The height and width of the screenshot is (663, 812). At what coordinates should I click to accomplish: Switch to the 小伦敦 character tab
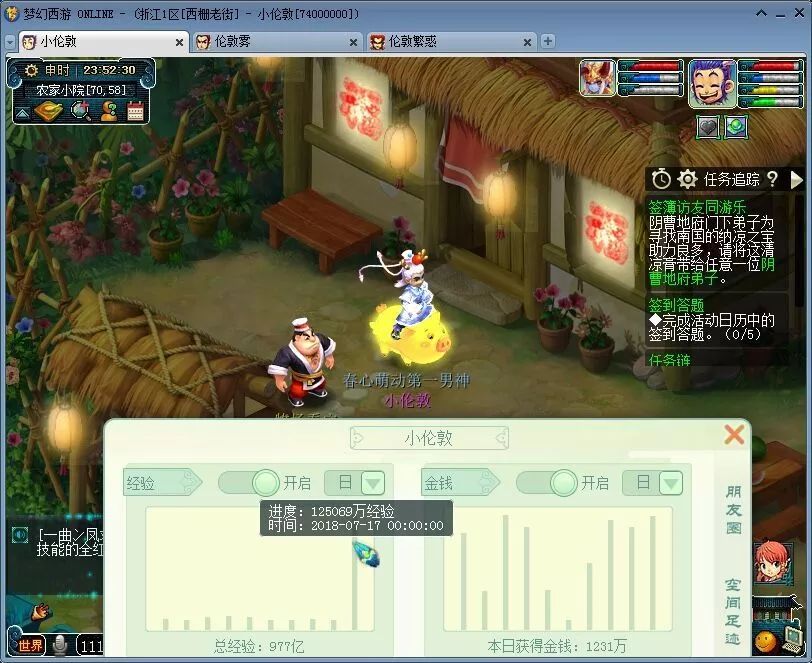pyautogui.click(x=104, y=41)
